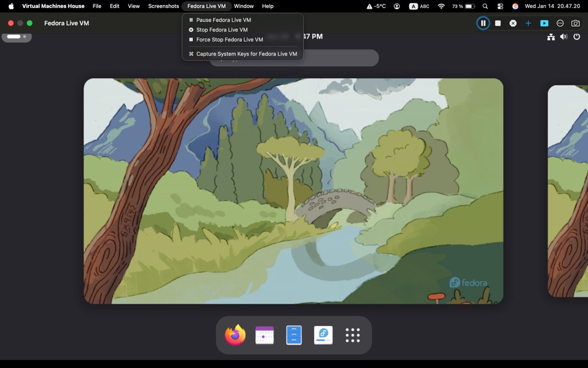
Task: Open the Apple menu
Action: [11, 6]
